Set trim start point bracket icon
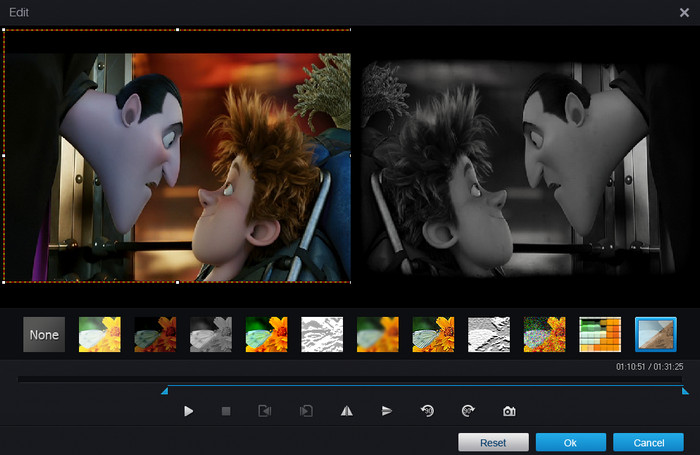This screenshot has height=455, width=700. coord(265,411)
